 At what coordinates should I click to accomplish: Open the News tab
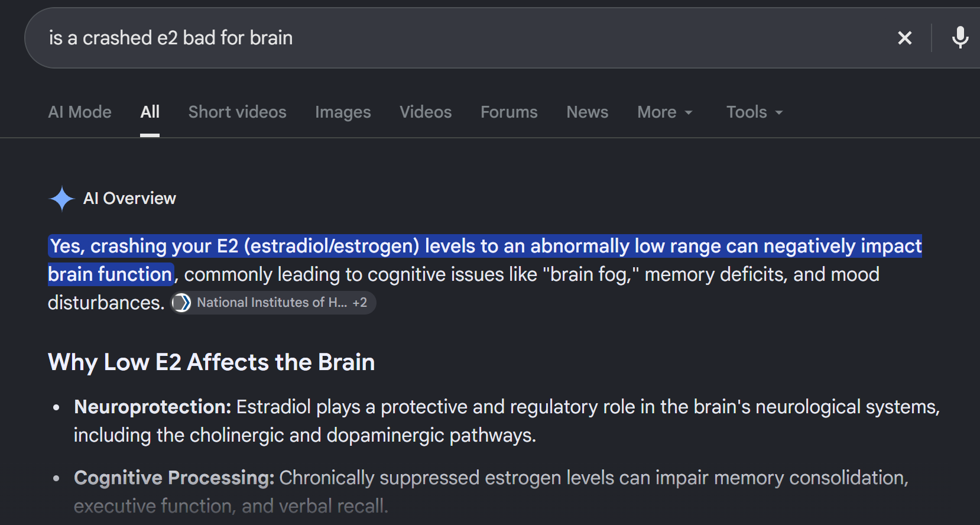pyautogui.click(x=587, y=112)
